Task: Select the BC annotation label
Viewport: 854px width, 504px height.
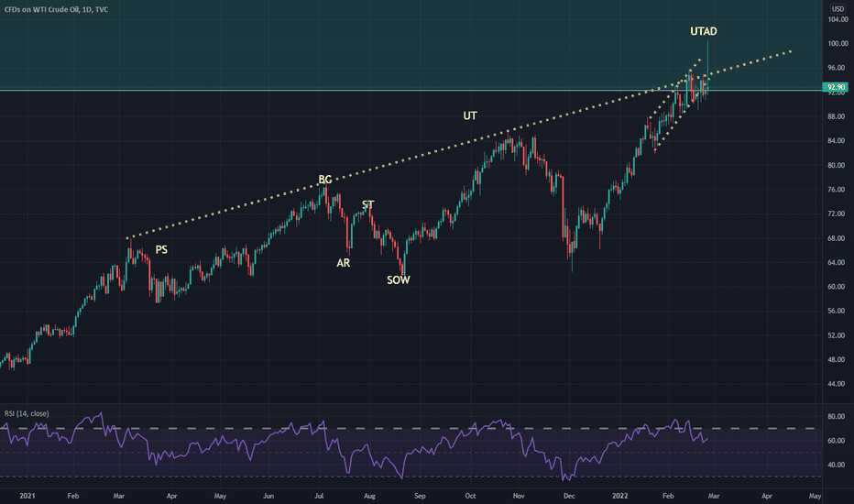Action: pyautogui.click(x=324, y=180)
